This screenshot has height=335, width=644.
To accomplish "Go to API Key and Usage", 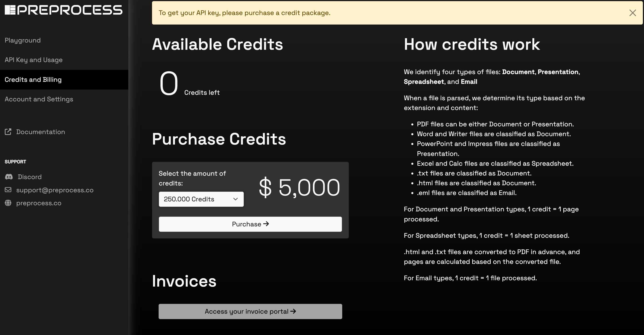I will [33, 60].
